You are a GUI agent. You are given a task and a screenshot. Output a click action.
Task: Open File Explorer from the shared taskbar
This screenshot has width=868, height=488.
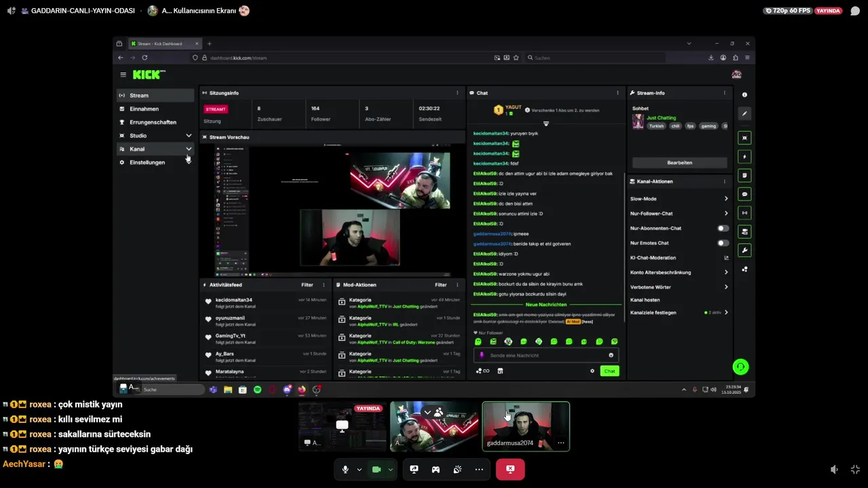coord(228,390)
